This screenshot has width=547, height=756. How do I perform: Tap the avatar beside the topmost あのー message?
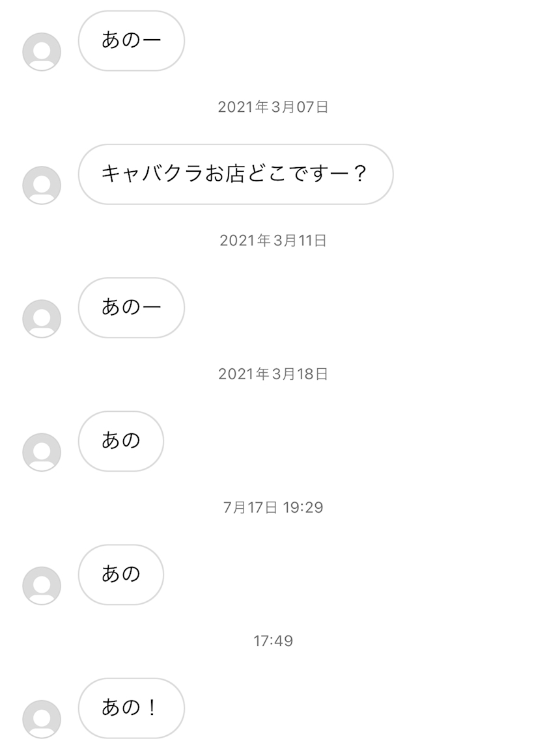tap(42, 51)
